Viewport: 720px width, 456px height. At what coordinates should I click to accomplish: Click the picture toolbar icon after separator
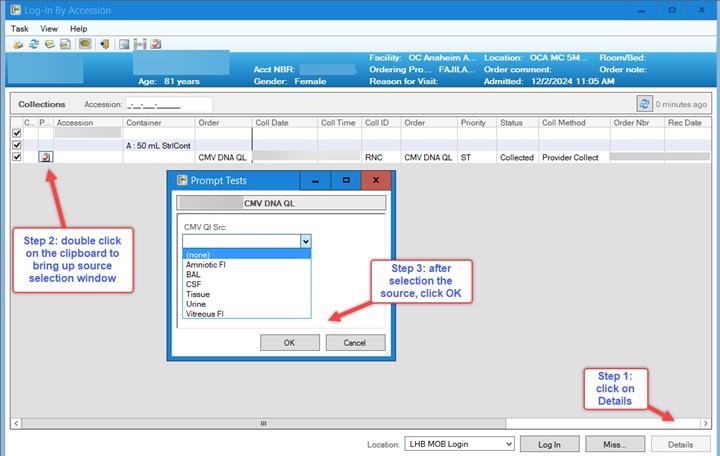coord(123,44)
